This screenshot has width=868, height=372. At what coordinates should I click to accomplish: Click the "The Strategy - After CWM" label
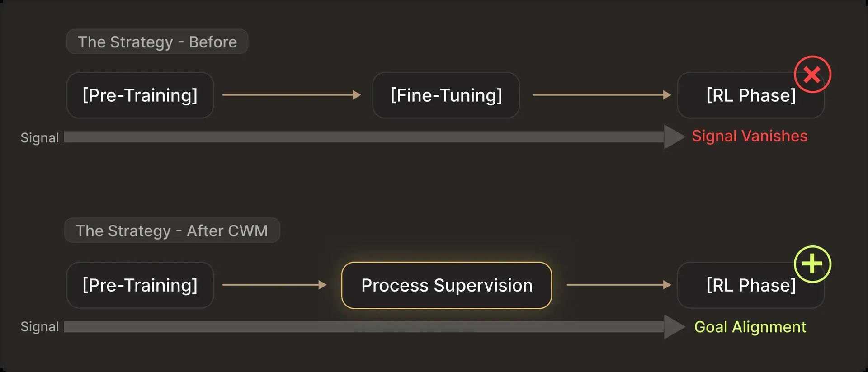pos(172,231)
